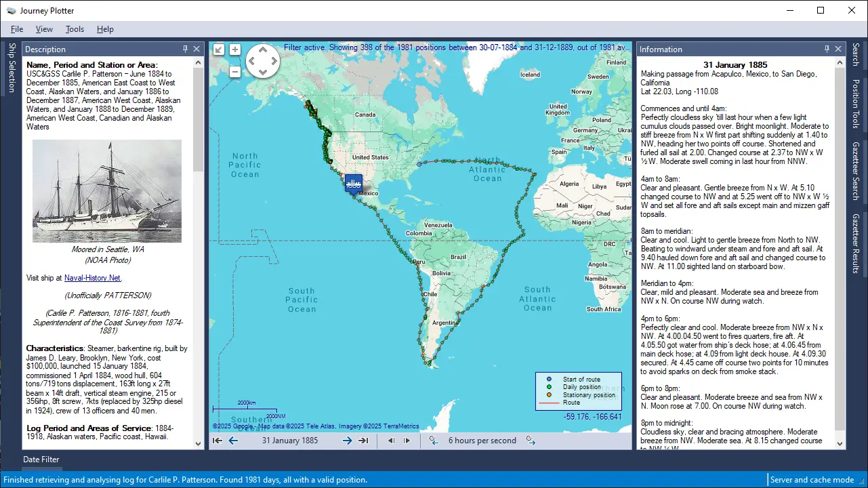This screenshot has height=488, width=868.
Task: Click the map collapse arrow button
Action: [218, 49]
